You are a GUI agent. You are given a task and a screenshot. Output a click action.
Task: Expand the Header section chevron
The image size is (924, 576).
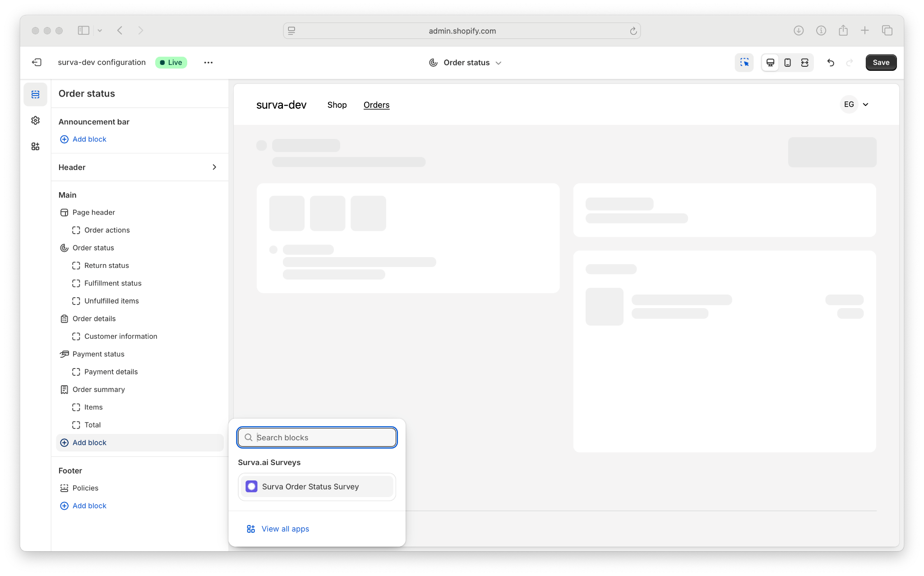214,167
